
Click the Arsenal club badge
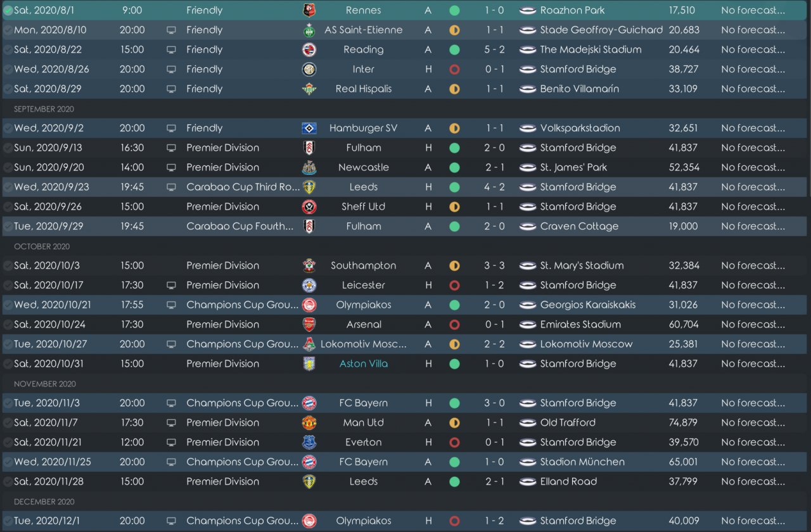click(x=309, y=324)
